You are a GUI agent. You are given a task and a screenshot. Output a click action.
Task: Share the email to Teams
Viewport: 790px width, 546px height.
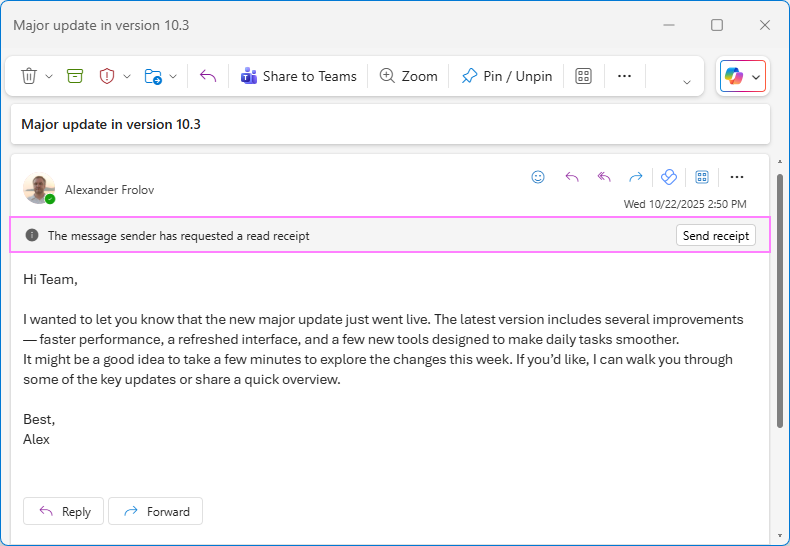point(298,76)
